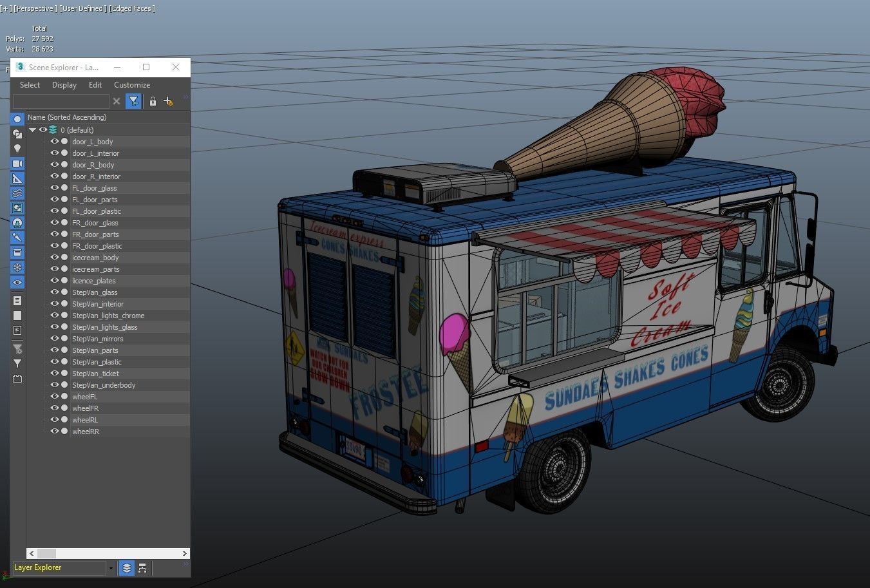This screenshot has width=870, height=588.
Task: Hide icecream_body with its eye icon
Action: [x=54, y=258]
